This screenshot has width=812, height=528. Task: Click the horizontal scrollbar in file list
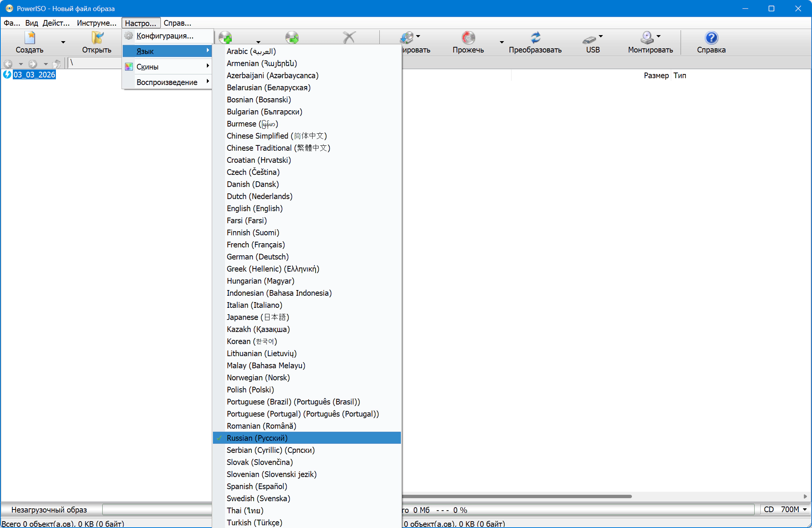pos(517,496)
